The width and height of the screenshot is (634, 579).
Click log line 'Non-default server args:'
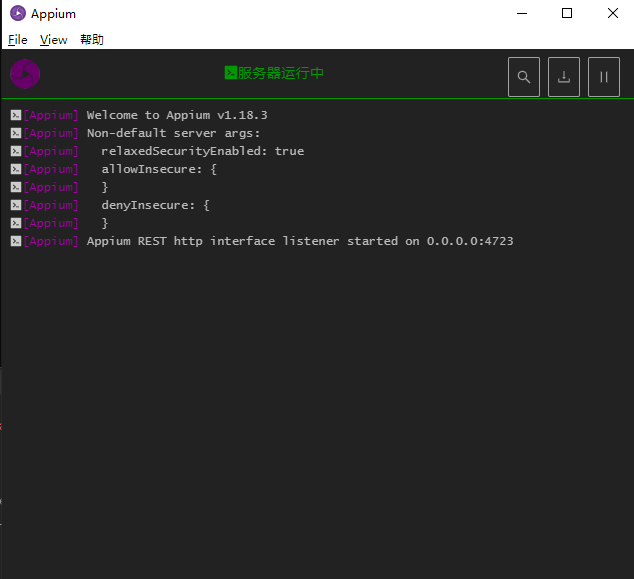tap(173, 133)
